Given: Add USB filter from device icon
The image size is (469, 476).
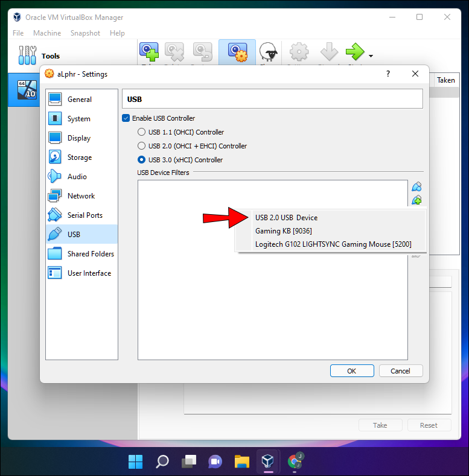Looking at the screenshot, I should [x=416, y=200].
